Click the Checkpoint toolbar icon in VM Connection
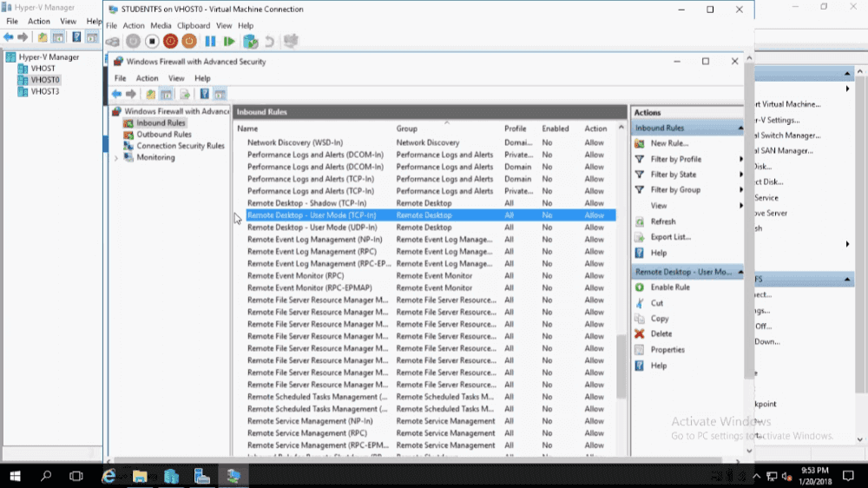 coord(250,41)
